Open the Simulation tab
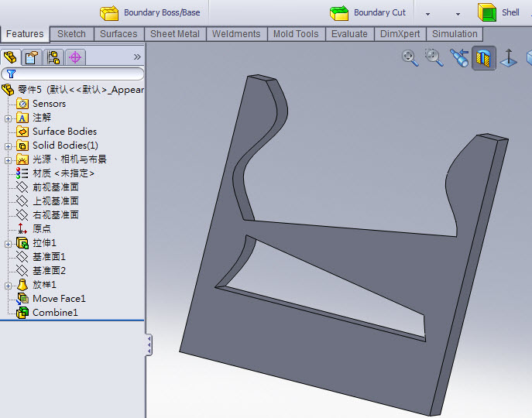 coord(455,34)
